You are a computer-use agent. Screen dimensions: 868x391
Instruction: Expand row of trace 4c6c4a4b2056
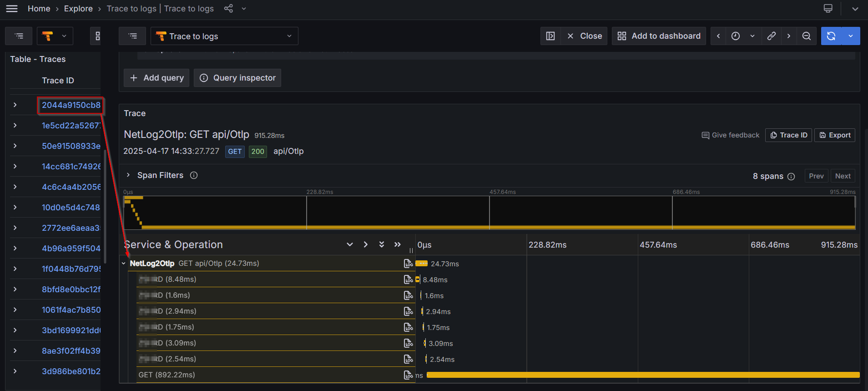tap(15, 187)
